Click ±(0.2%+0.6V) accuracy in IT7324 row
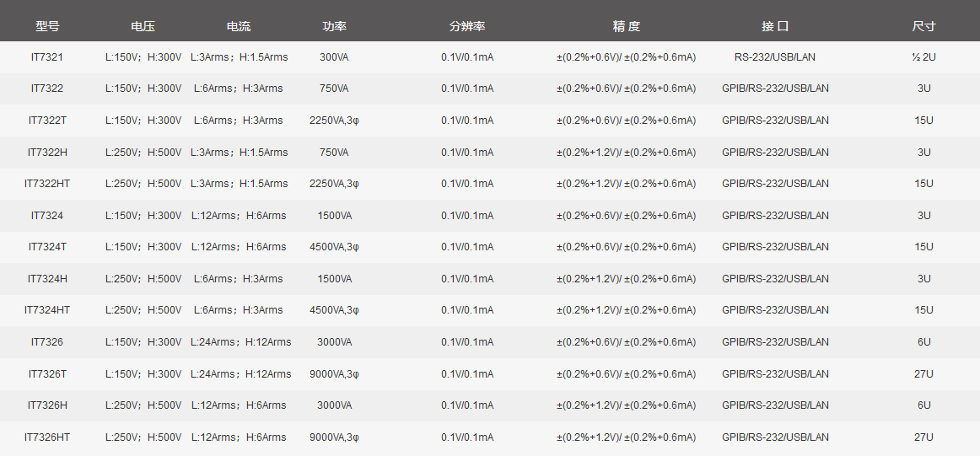The height and width of the screenshot is (456, 980). tap(627, 216)
